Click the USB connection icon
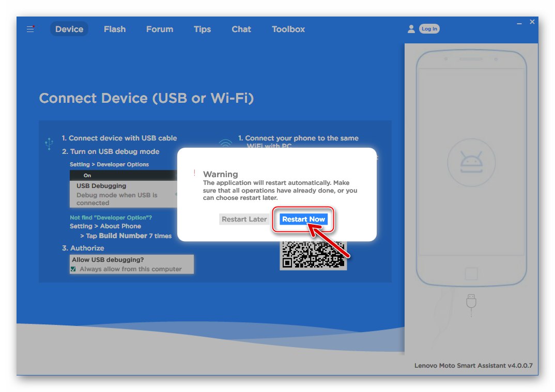Screen dimensions: 555x392 point(49,144)
